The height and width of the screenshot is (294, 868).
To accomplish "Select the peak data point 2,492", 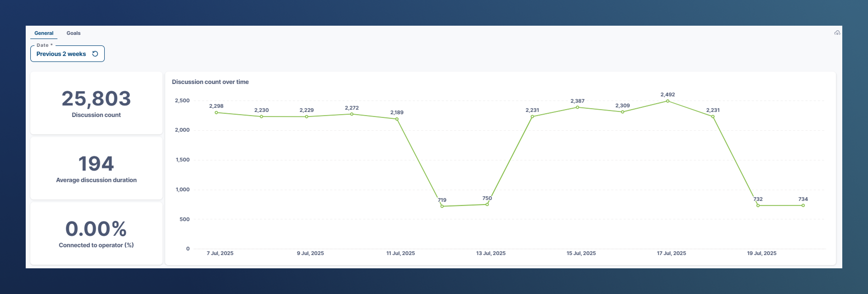I will click(x=668, y=101).
